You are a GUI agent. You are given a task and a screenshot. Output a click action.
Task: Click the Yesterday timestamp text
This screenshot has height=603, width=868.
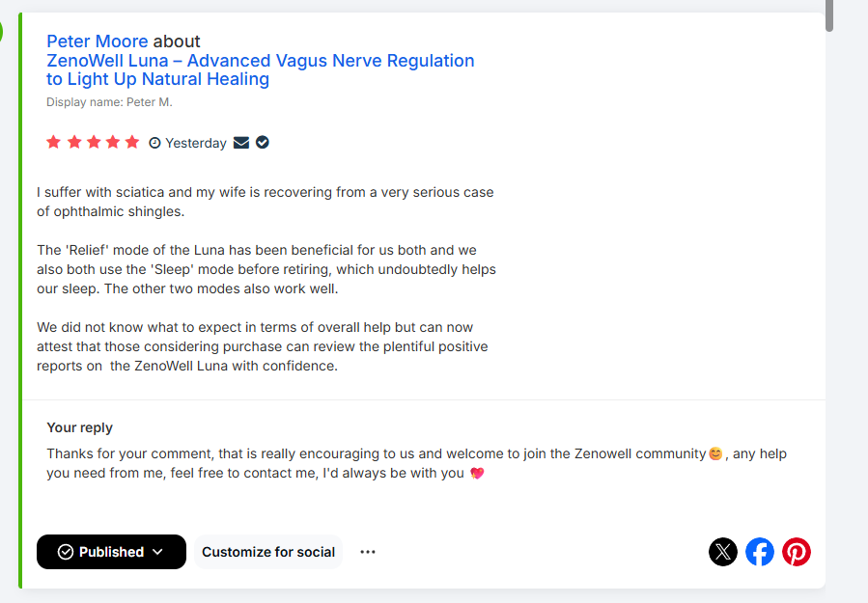tap(196, 143)
